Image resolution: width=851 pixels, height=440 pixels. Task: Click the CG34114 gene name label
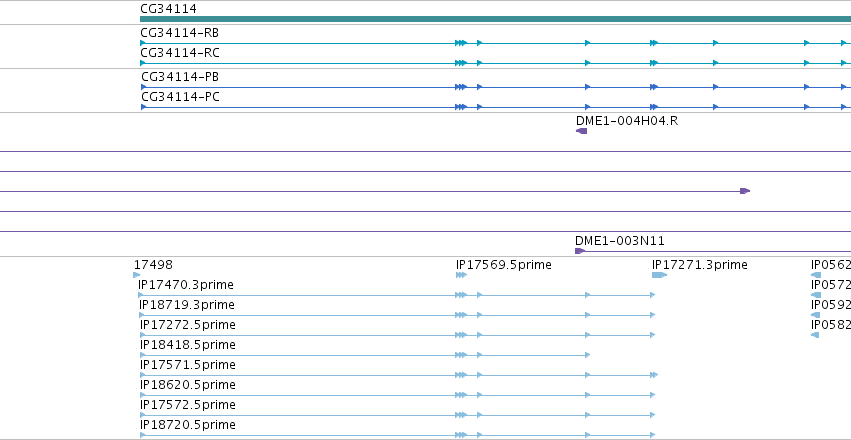(168, 9)
